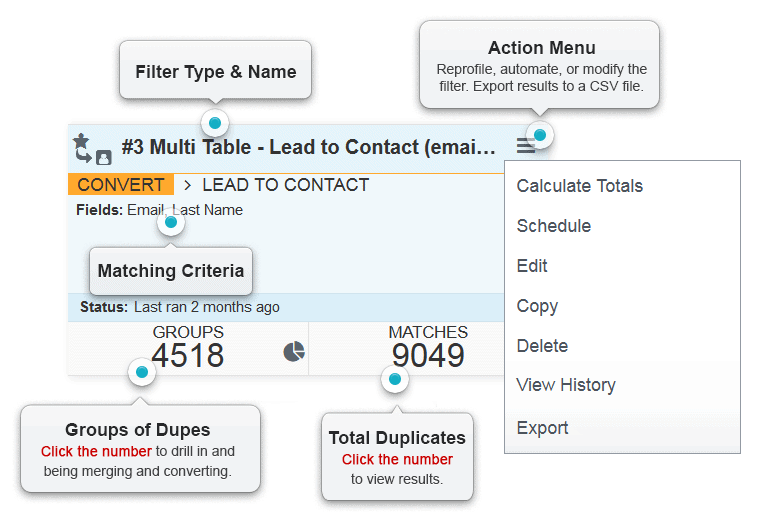757x513 pixels.
Task: Click the 4518 groups number
Action: pos(187,355)
